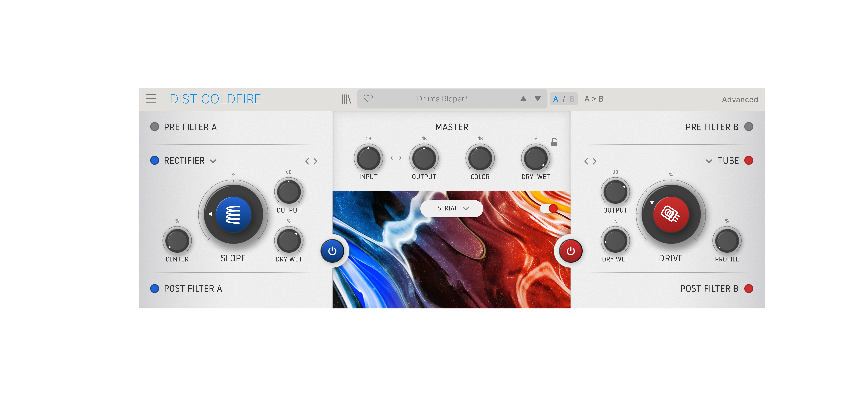Copy settings with A > B button

(594, 99)
